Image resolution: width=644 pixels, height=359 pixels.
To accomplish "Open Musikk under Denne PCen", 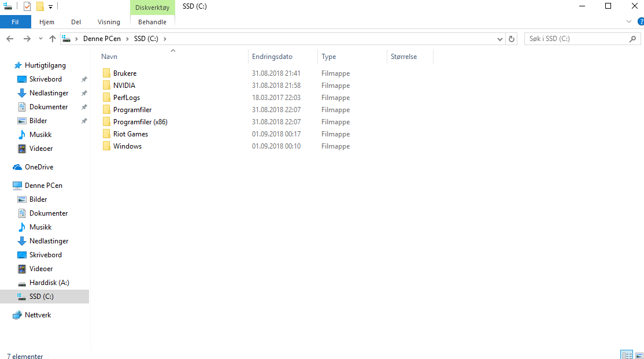I will point(40,227).
